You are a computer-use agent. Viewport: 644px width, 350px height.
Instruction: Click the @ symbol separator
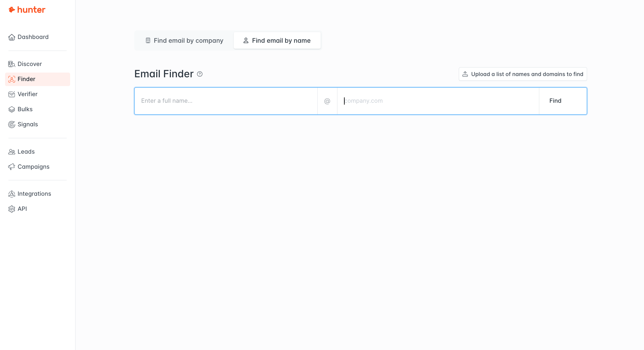(x=327, y=101)
